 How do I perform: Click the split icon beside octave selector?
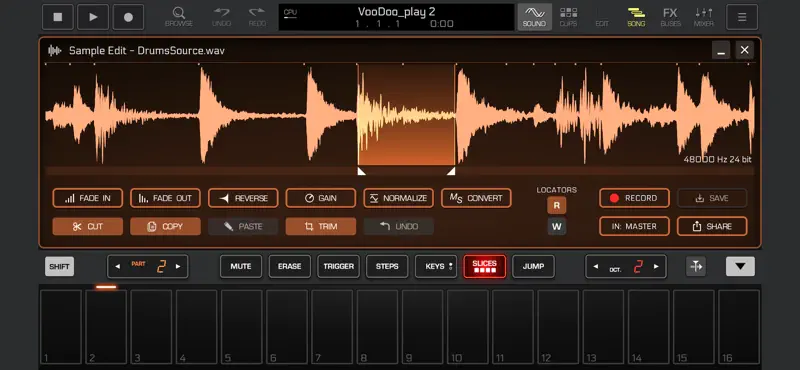[x=696, y=266]
